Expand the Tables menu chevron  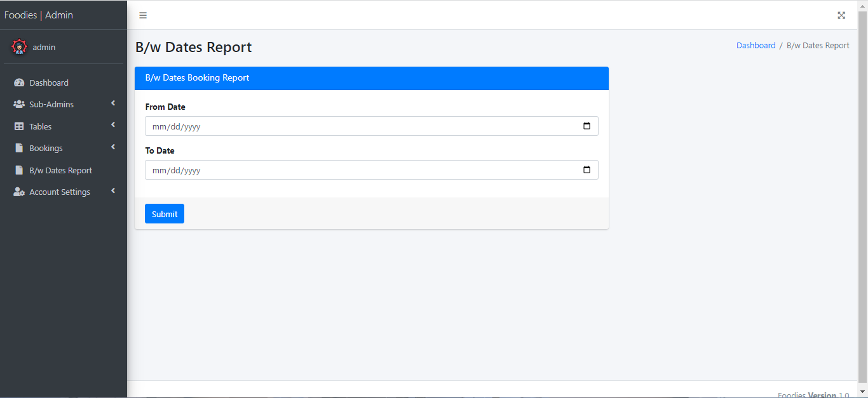(113, 125)
